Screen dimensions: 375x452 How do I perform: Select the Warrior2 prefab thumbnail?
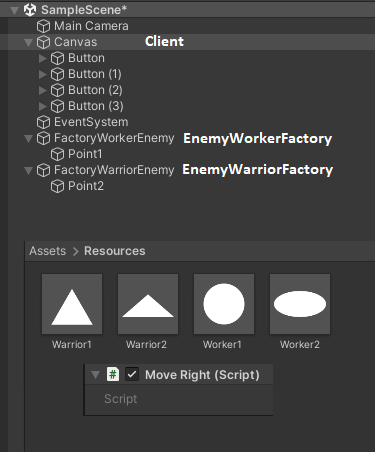148,304
